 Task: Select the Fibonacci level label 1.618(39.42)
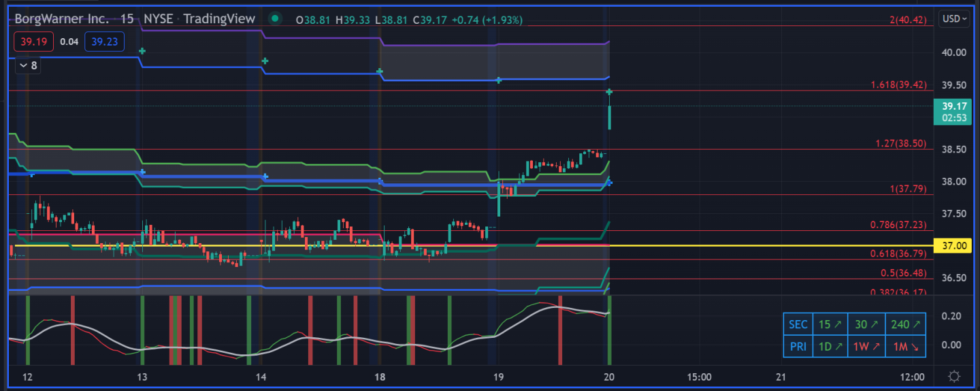pos(898,85)
